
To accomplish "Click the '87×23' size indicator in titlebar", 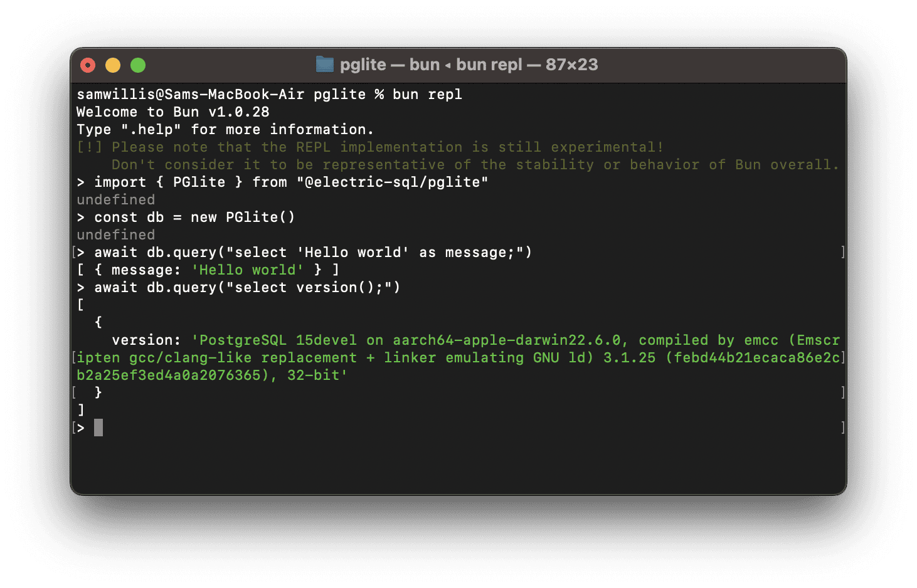I will (x=572, y=65).
